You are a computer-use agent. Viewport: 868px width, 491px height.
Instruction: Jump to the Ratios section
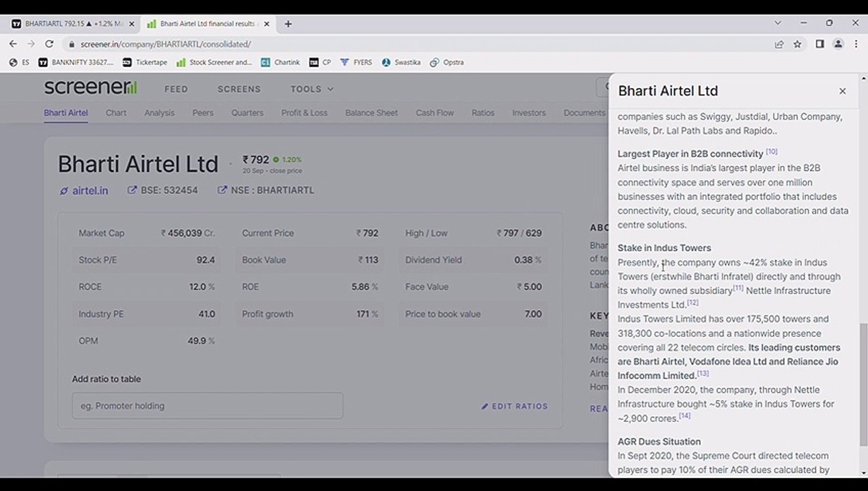pyautogui.click(x=483, y=113)
